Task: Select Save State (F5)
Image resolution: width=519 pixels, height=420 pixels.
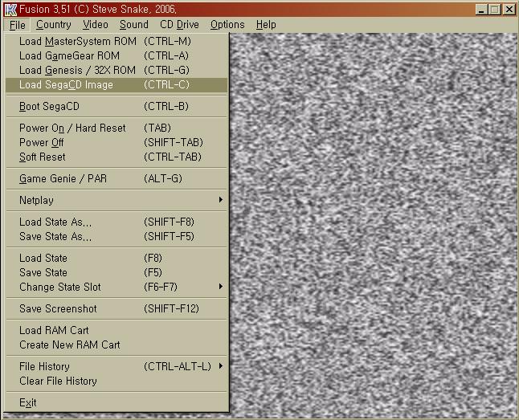Action: tap(116, 273)
